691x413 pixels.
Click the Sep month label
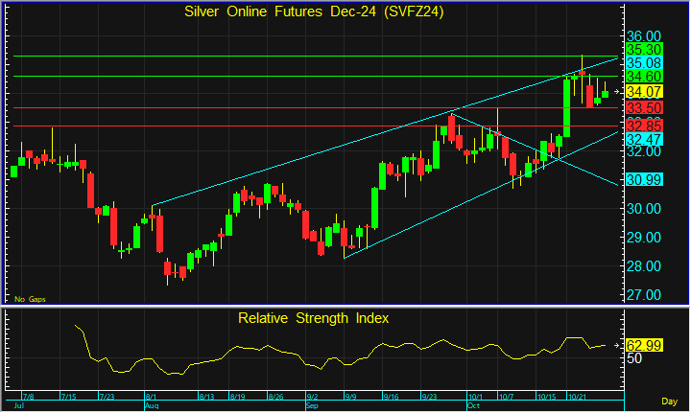[312, 406]
